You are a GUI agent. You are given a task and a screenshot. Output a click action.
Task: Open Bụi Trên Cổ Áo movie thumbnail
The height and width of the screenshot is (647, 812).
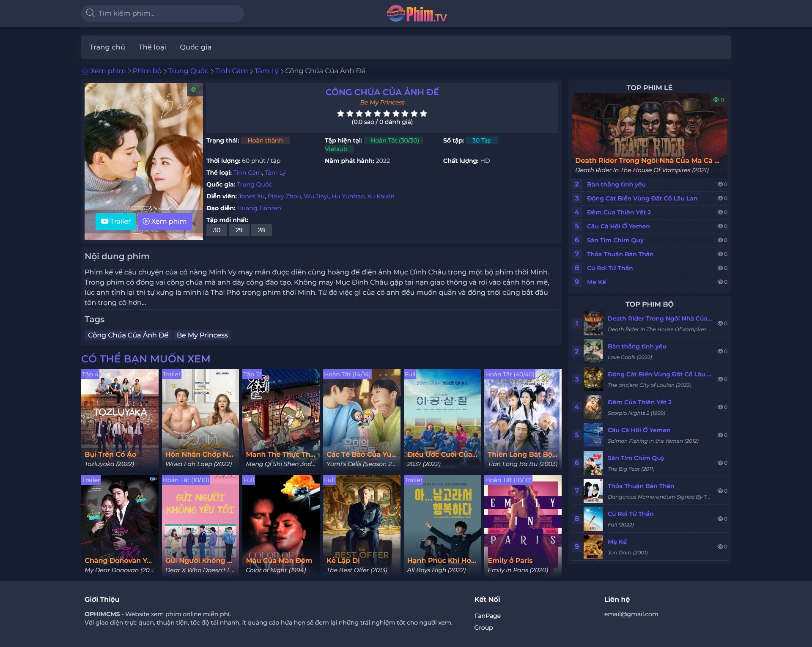click(120, 419)
